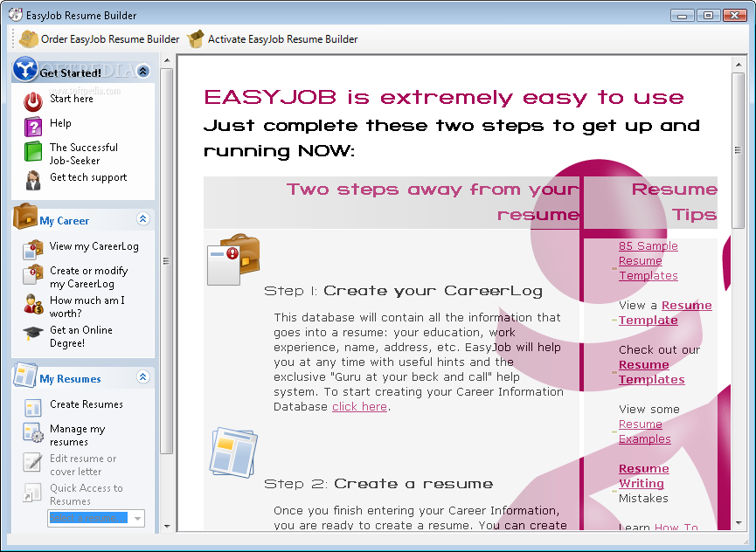756x552 pixels.
Task: Click Activate EasyJob Resume Builder text
Action: [282, 39]
